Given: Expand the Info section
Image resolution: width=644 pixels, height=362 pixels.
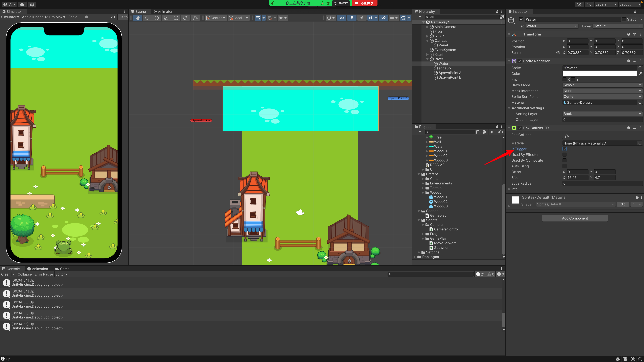Looking at the screenshot, I should pyautogui.click(x=509, y=189).
